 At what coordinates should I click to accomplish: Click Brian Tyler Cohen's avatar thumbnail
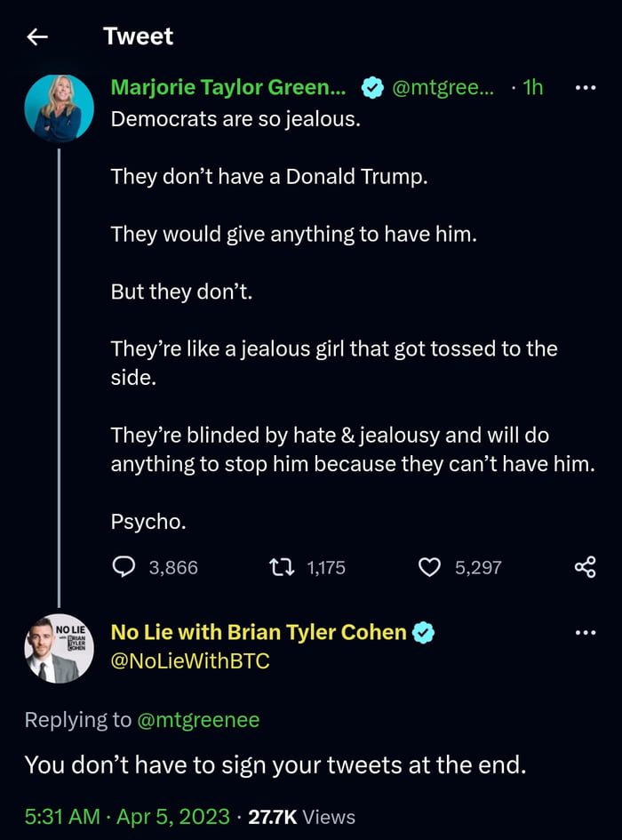pyautogui.click(x=58, y=648)
